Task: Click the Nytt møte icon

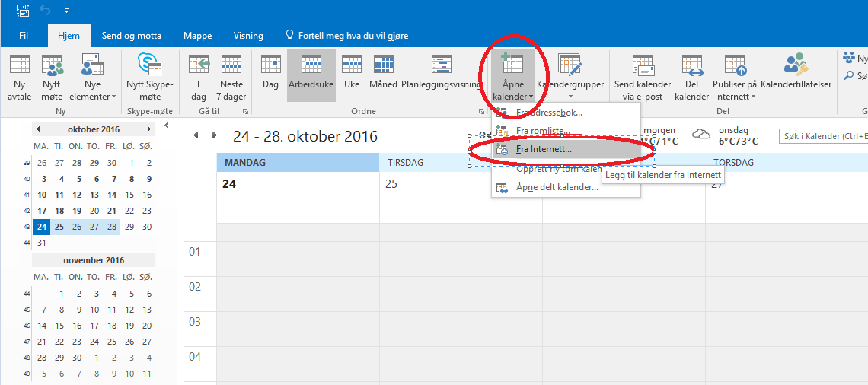Action: pyautogui.click(x=52, y=78)
